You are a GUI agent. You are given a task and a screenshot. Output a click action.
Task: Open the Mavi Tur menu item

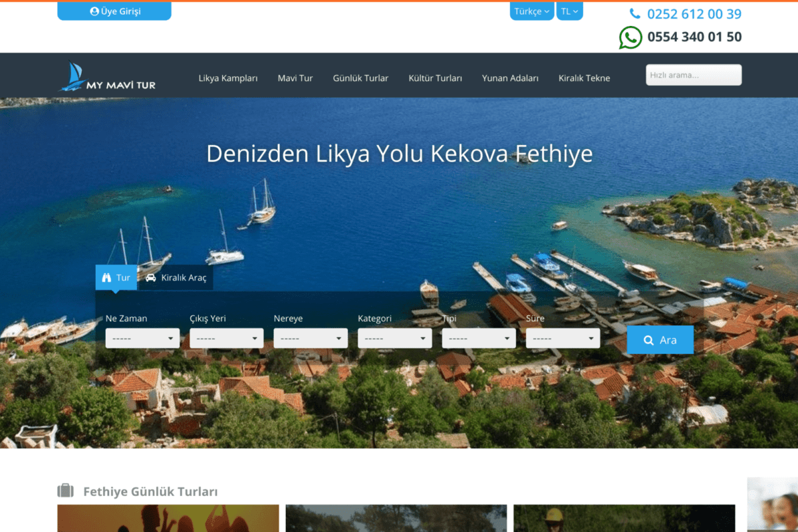click(295, 78)
